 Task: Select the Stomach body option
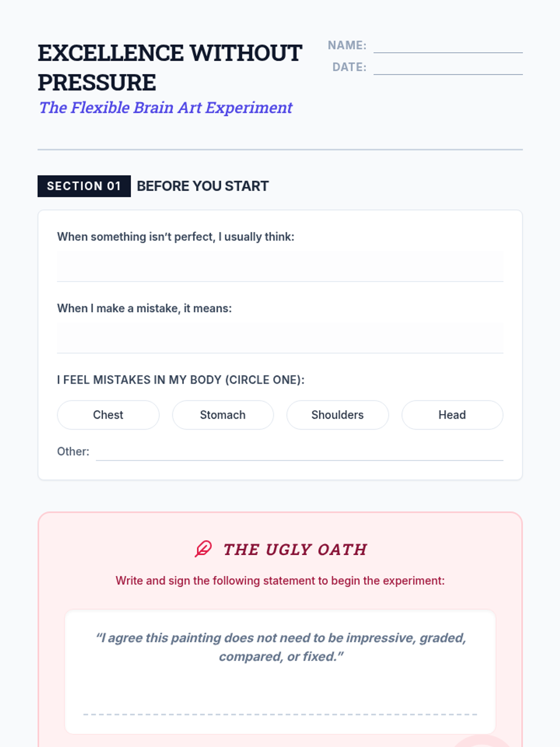click(223, 415)
